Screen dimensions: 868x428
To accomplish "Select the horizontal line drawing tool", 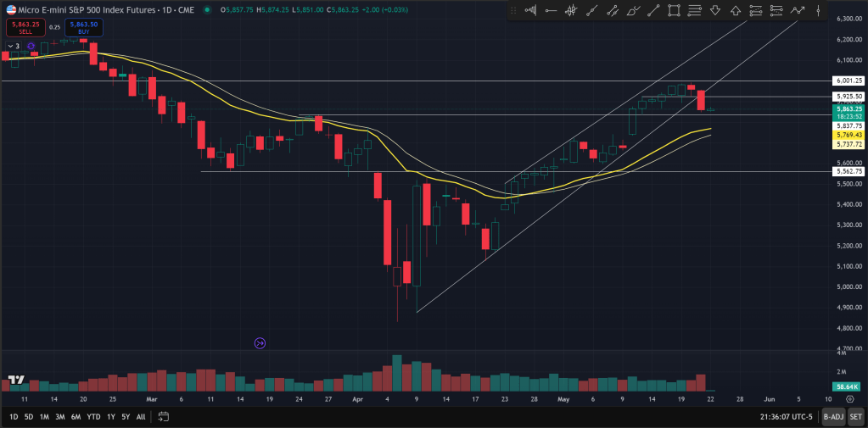I will click(x=552, y=10).
